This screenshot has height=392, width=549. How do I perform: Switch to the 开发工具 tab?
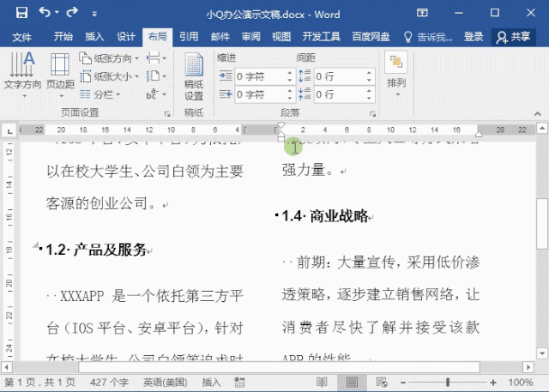click(x=321, y=37)
